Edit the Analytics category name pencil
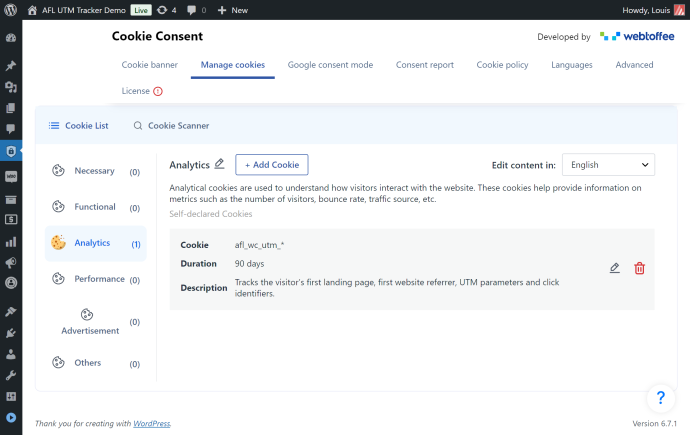Image resolution: width=690 pixels, height=435 pixels. (x=219, y=164)
